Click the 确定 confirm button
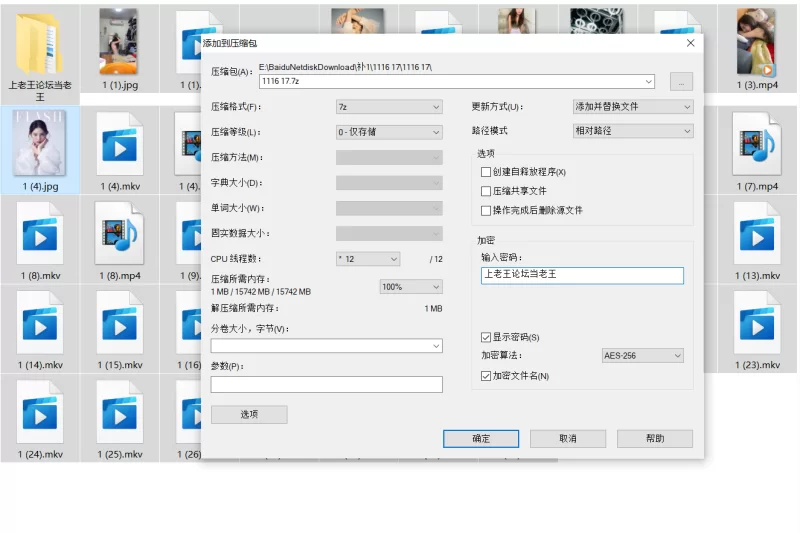Image resolution: width=800 pixels, height=533 pixels. [480, 439]
